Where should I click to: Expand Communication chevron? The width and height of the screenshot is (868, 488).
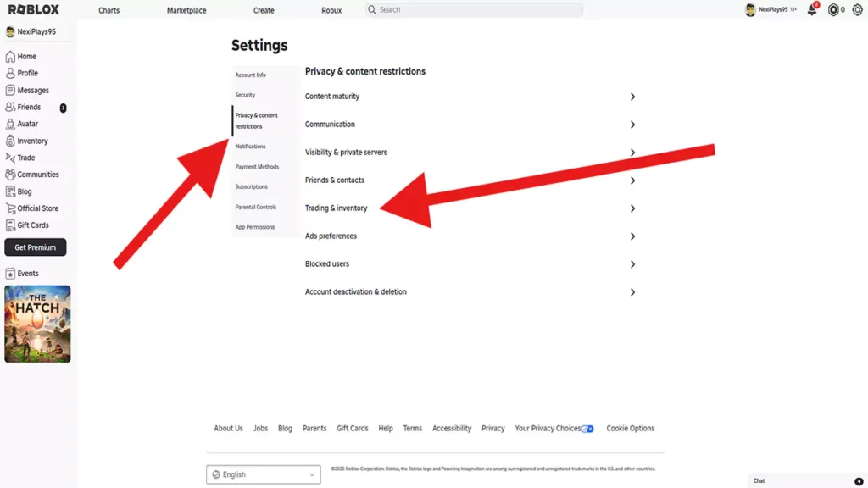(632, 125)
